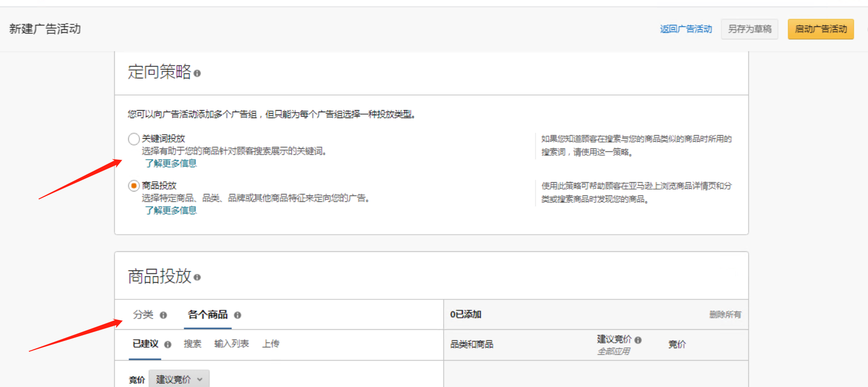Open the 已建议 sub-tab
This screenshot has height=387, width=868.
(145, 344)
